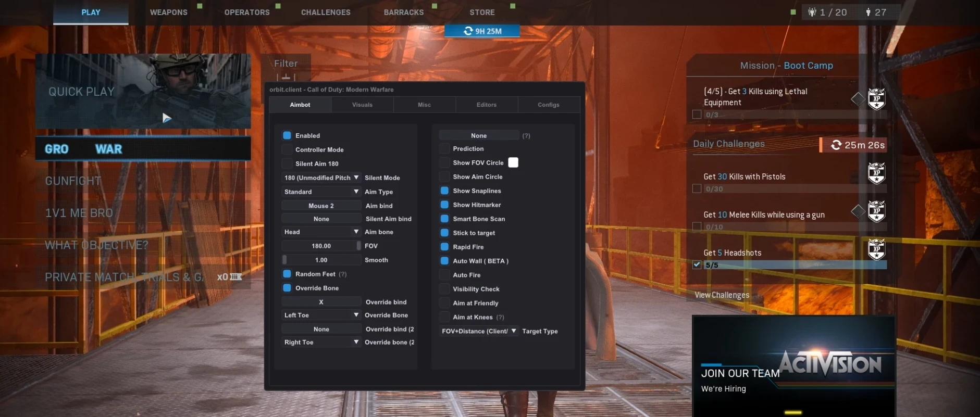The width and height of the screenshot is (980, 417).
Task: Open the Configs tab
Action: [549, 105]
